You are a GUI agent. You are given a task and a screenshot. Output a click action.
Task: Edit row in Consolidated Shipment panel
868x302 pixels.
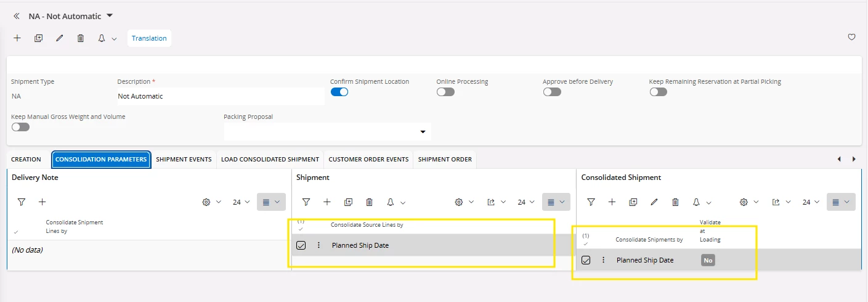pyautogui.click(x=654, y=202)
